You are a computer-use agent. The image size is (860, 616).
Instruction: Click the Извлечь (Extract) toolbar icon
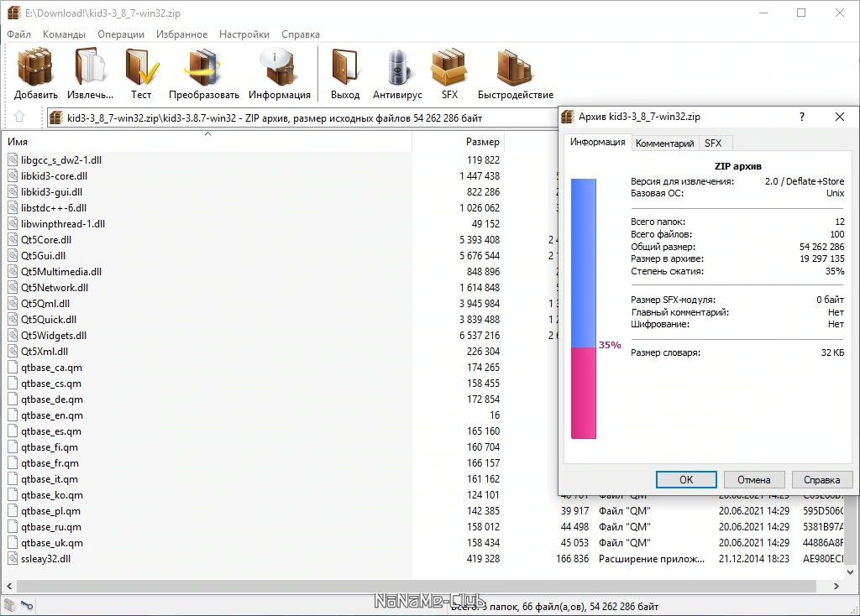pyautogui.click(x=91, y=67)
